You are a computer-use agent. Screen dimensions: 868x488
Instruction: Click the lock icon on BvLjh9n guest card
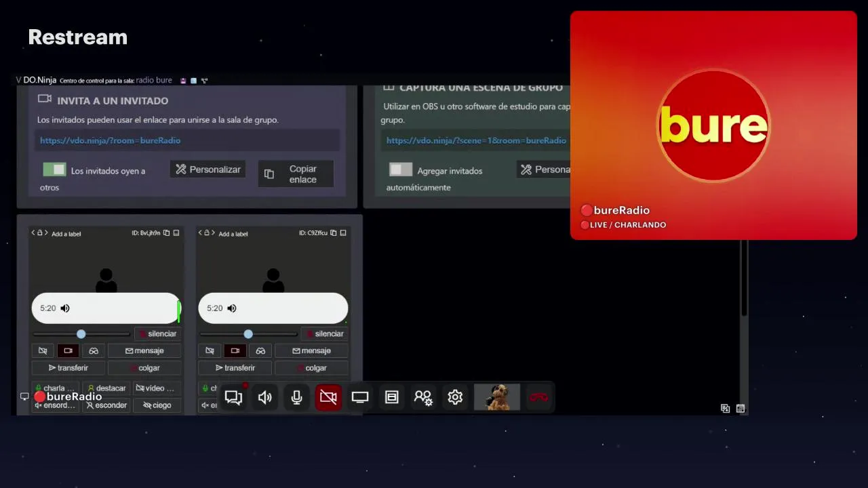(39, 232)
